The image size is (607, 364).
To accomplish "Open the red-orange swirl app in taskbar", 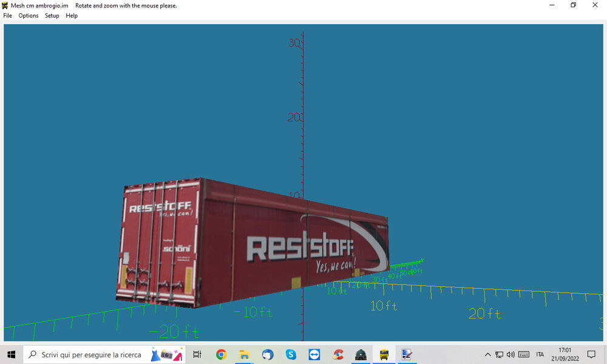I will (x=337, y=354).
